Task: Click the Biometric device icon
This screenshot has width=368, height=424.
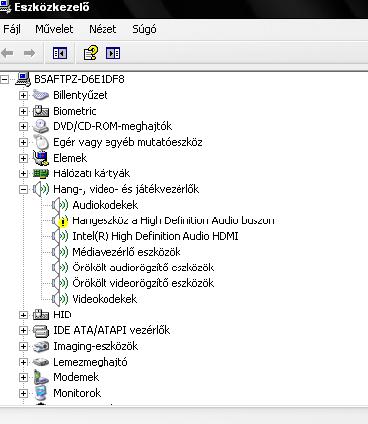Action: pos(41,111)
